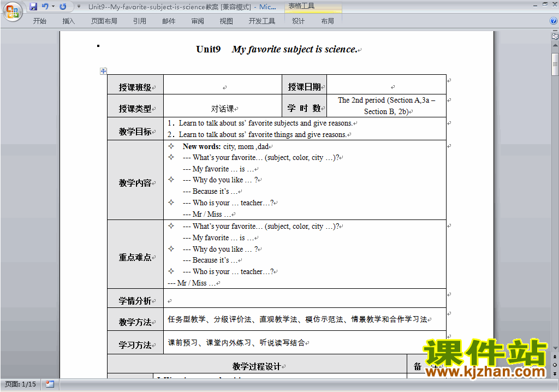559x392 pixels.
Task: Open the 开始 ribbon tab
Action: click(x=39, y=21)
